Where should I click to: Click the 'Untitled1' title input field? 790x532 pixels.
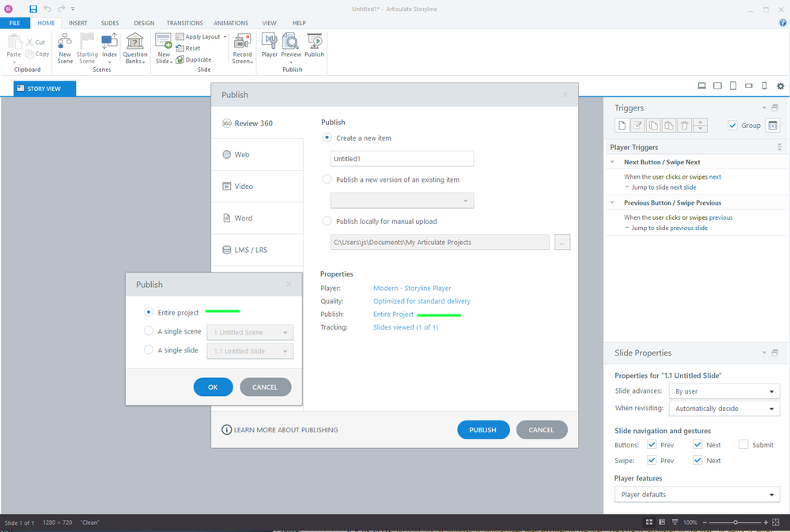pyautogui.click(x=402, y=159)
